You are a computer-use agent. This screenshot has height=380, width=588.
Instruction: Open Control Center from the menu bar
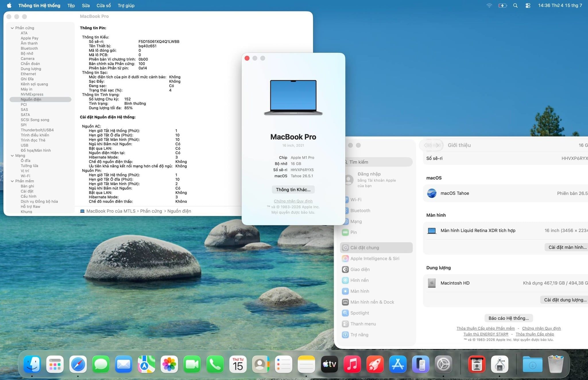528,5
